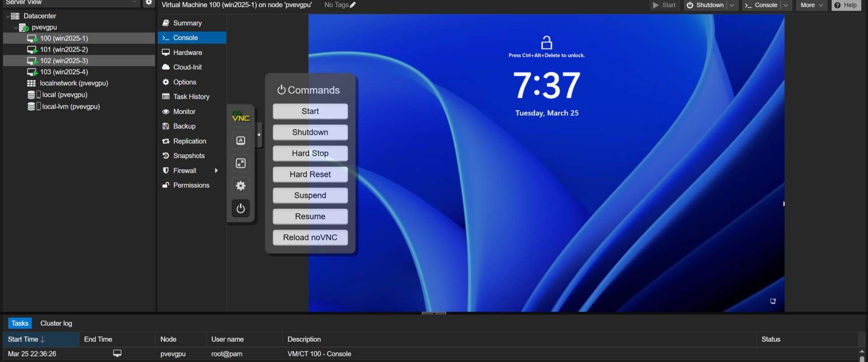Sort by Start Time column header
The width and height of the screenshot is (868, 362).
[x=41, y=339]
